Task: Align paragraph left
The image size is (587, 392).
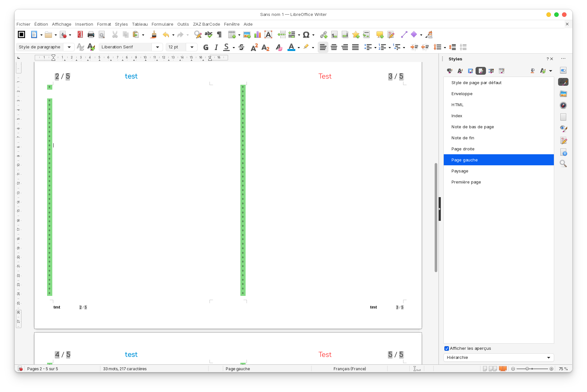Action: point(323,47)
